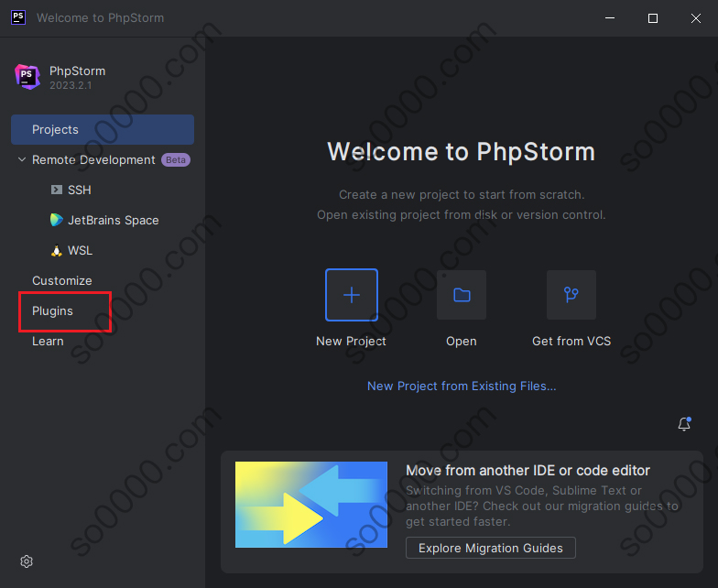
Task: Click the JetBrains Space logo icon
Action: tap(57, 220)
